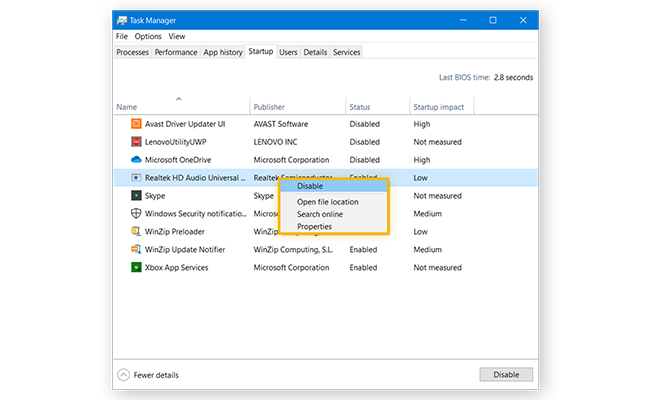650x400 pixels.
Task: Click the Realtek HD Audio icon
Action: click(136, 177)
